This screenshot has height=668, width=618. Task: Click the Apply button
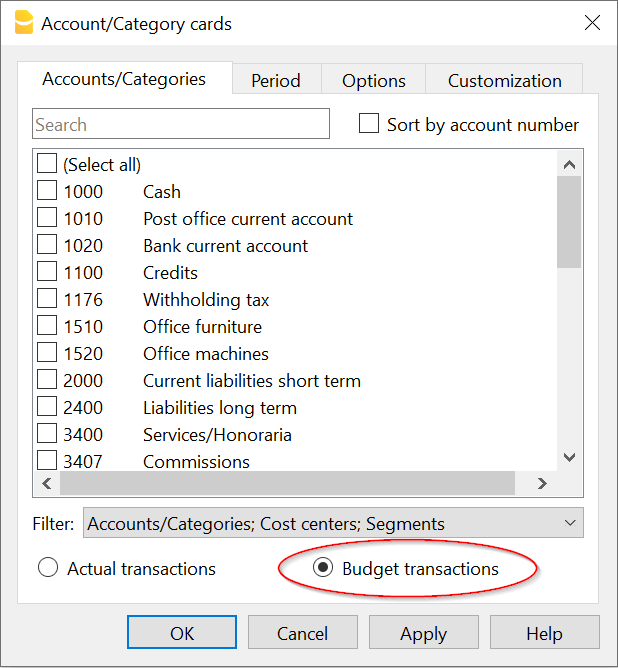[x=424, y=632]
